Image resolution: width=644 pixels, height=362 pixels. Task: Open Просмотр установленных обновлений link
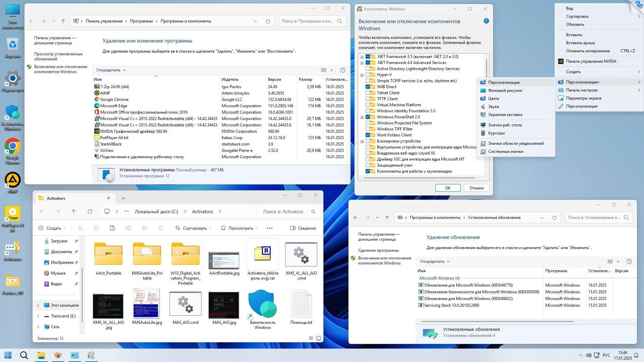[58, 56]
